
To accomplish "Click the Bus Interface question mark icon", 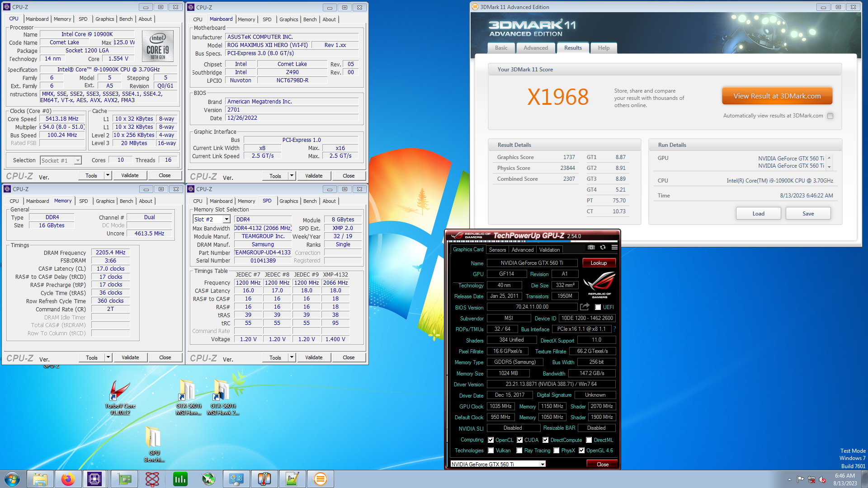I will pyautogui.click(x=614, y=329).
